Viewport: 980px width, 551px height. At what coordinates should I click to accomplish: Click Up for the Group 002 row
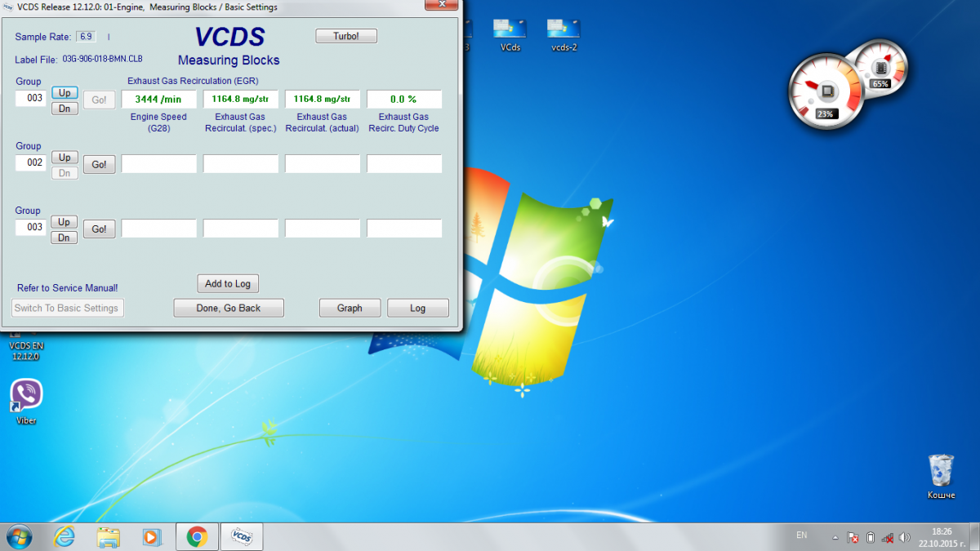(65, 158)
